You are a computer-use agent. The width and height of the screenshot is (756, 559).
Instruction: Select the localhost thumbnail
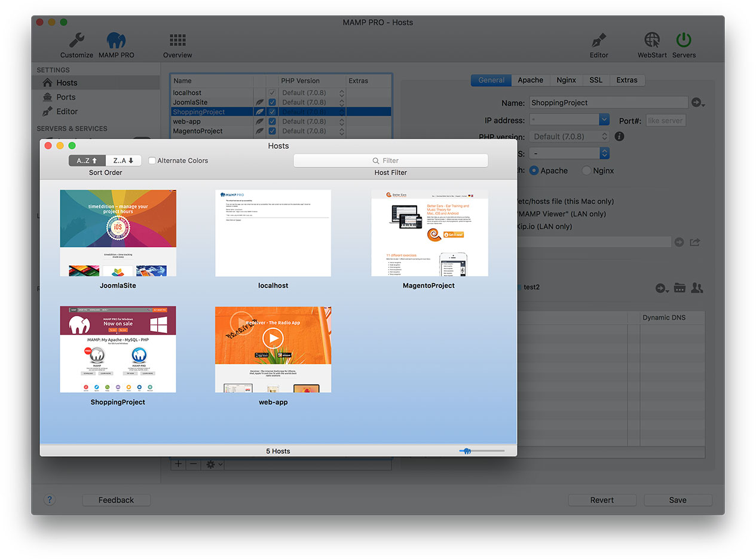point(273,233)
